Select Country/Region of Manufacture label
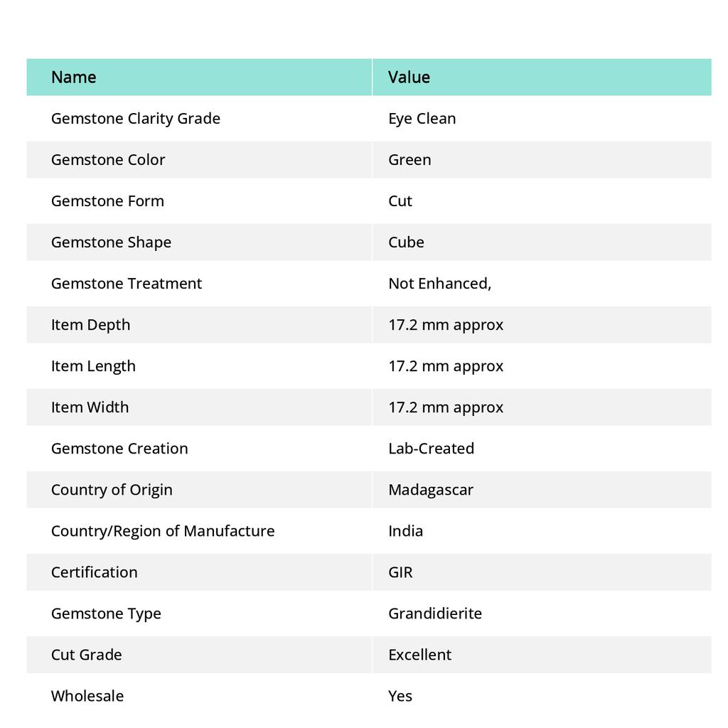This screenshot has width=728, height=728. 163,531
